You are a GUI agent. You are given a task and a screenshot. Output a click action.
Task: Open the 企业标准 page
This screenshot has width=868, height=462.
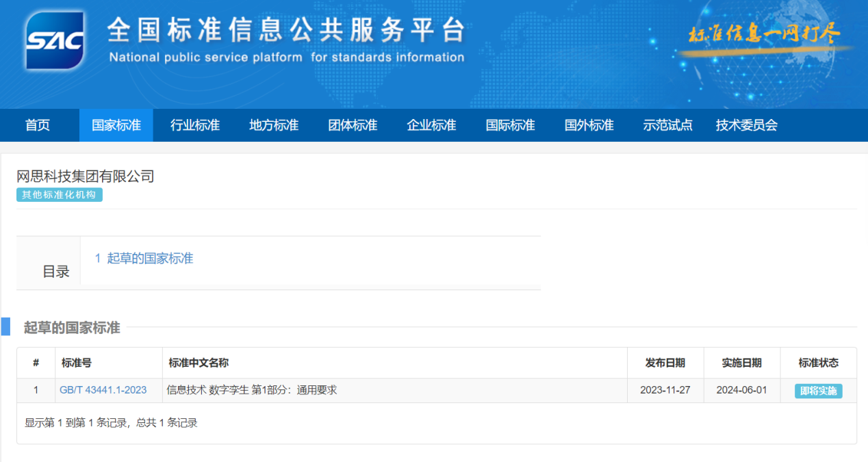pyautogui.click(x=431, y=125)
